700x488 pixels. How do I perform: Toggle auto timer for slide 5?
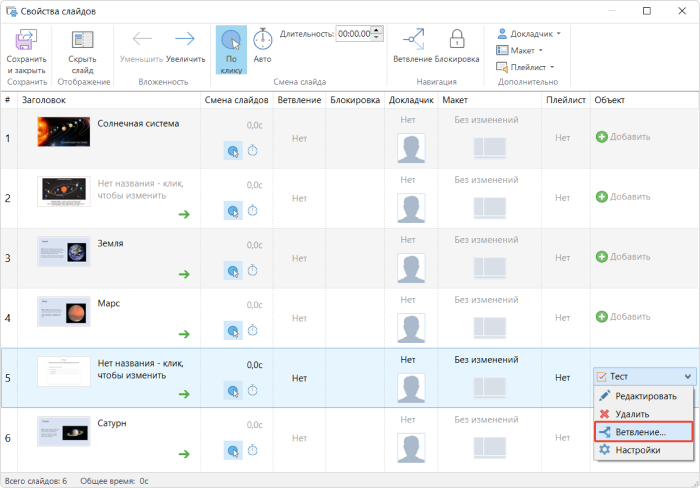[x=253, y=390]
